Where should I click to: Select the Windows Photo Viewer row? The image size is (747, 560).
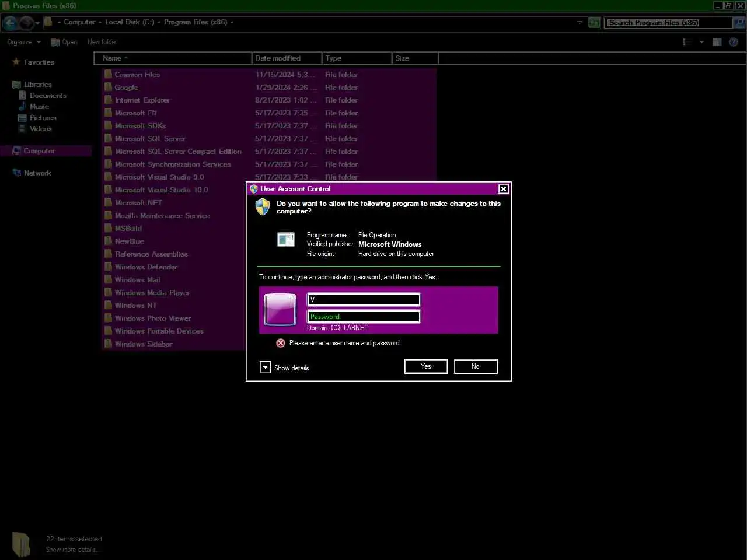174,318
